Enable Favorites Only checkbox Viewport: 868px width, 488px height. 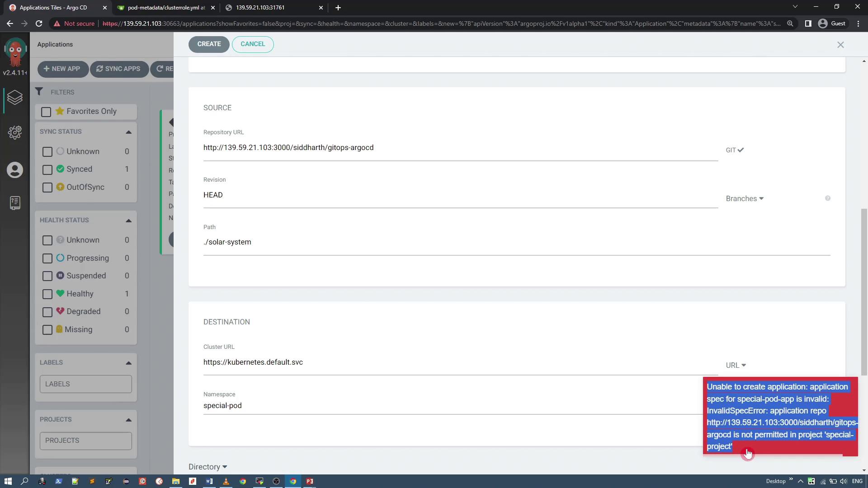[46, 112]
